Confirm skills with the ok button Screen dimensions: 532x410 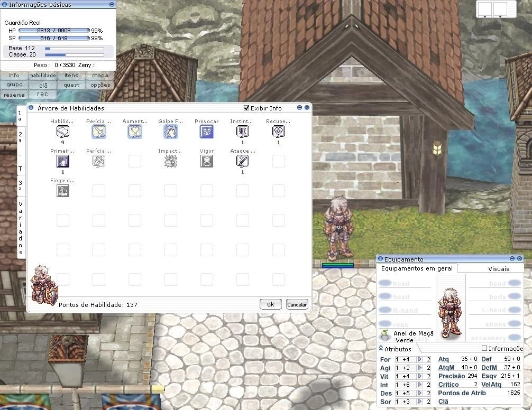(271, 304)
